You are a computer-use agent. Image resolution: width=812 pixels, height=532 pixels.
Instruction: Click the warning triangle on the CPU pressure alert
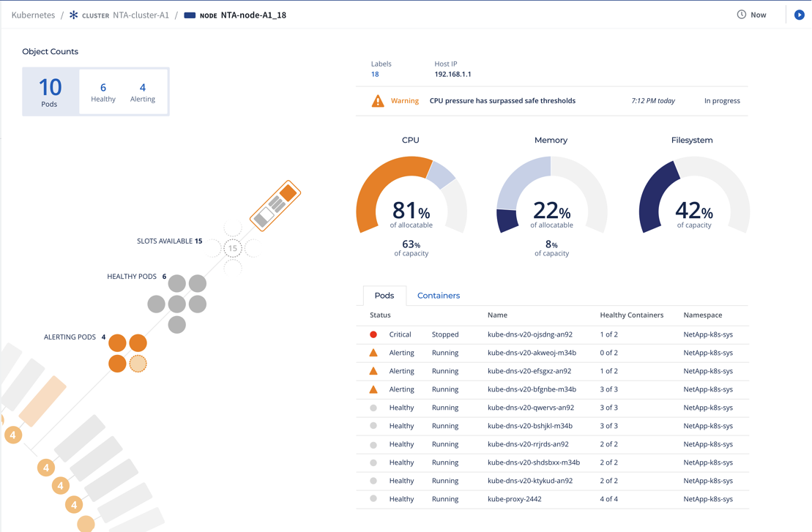pyautogui.click(x=379, y=100)
